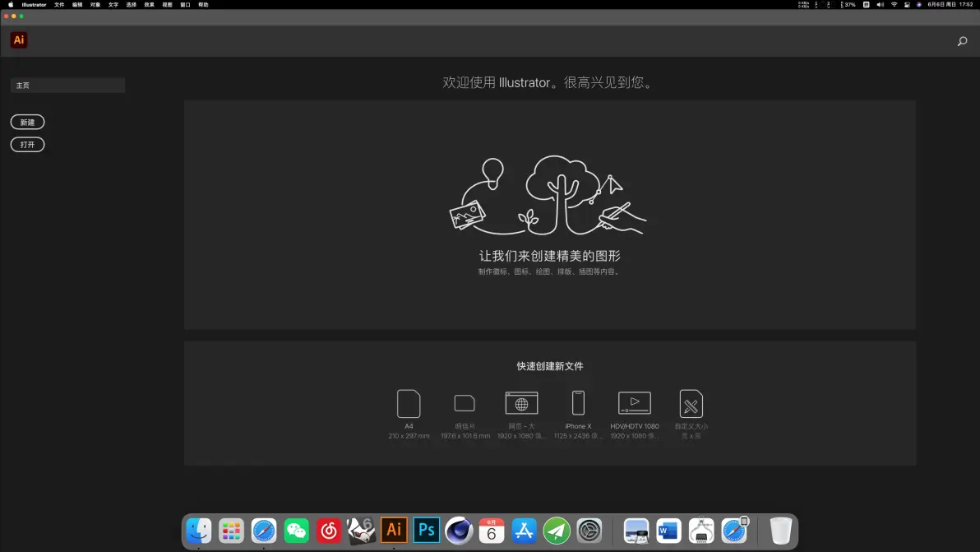
Task: Open the 效果 (Effect) menu
Action: click(150, 4)
